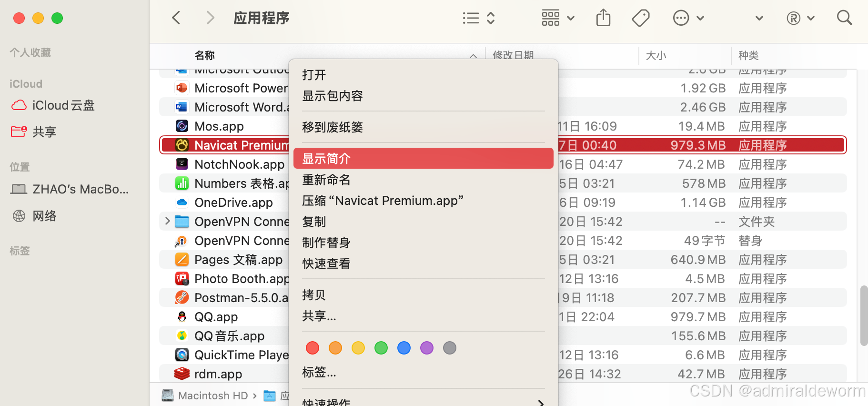Select 显示简介 menu item
The image size is (868, 406).
point(423,158)
